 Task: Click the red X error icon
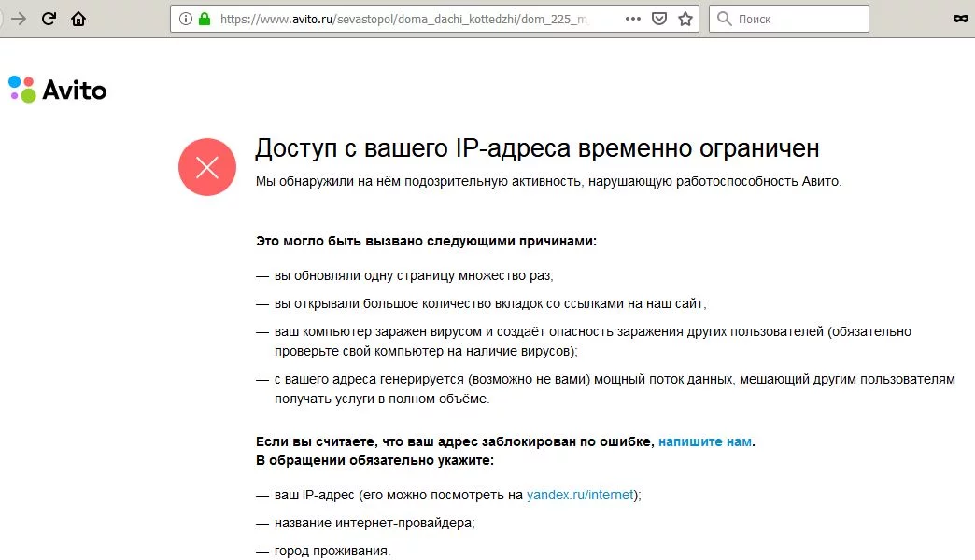[x=207, y=166]
